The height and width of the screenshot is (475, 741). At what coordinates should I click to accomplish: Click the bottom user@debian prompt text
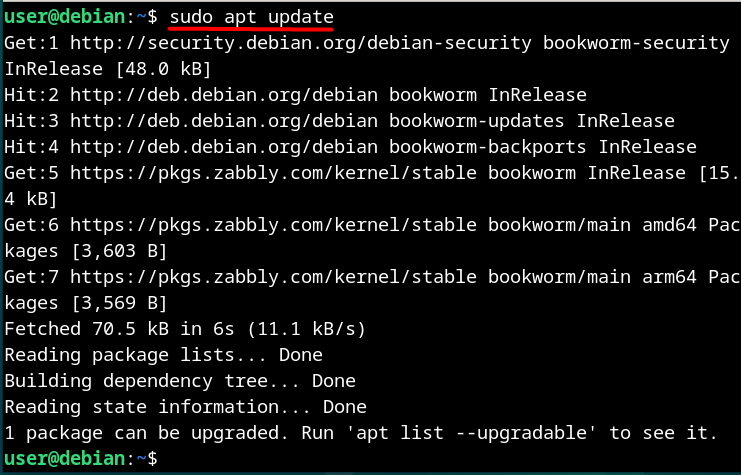64,459
